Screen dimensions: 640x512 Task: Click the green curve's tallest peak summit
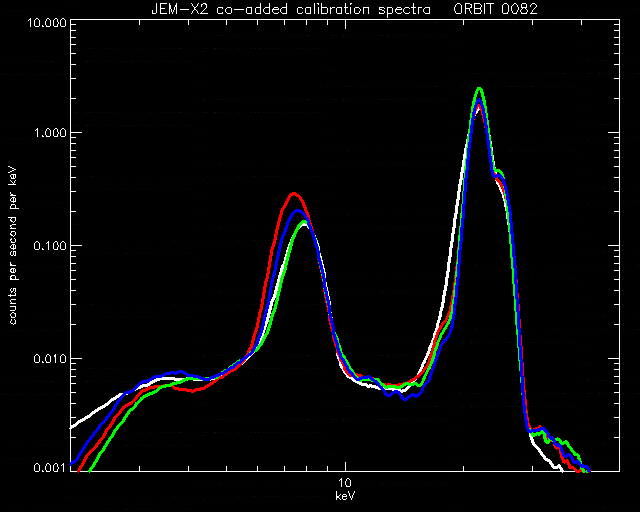click(480, 89)
